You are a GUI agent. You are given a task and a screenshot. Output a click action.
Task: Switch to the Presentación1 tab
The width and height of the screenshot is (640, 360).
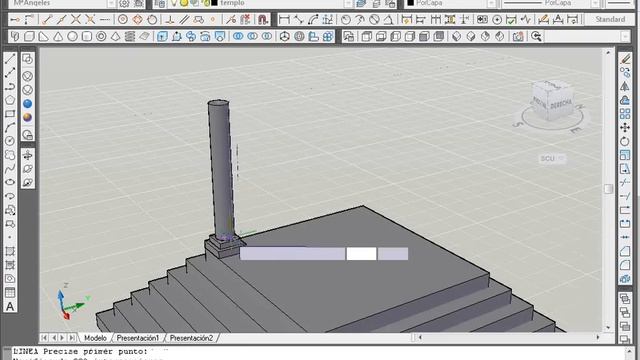[x=138, y=338]
